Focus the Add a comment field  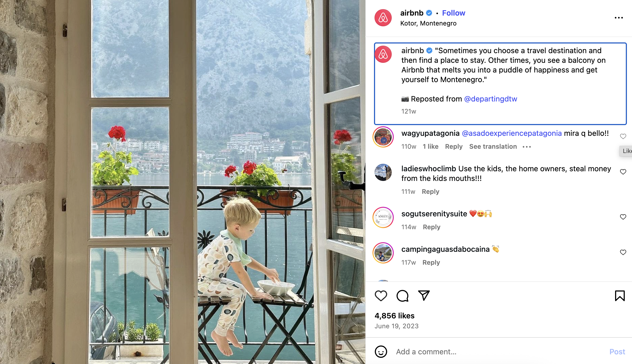point(499,352)
